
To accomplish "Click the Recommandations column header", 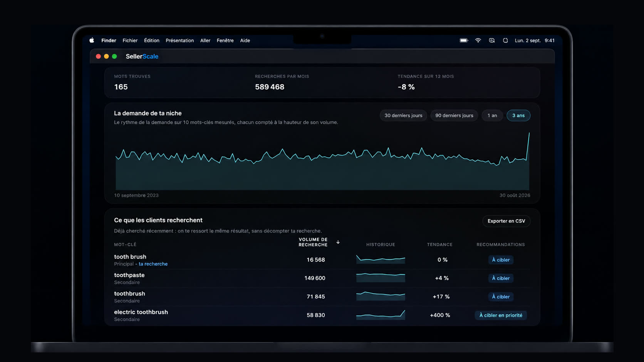I will click(501, 245).
